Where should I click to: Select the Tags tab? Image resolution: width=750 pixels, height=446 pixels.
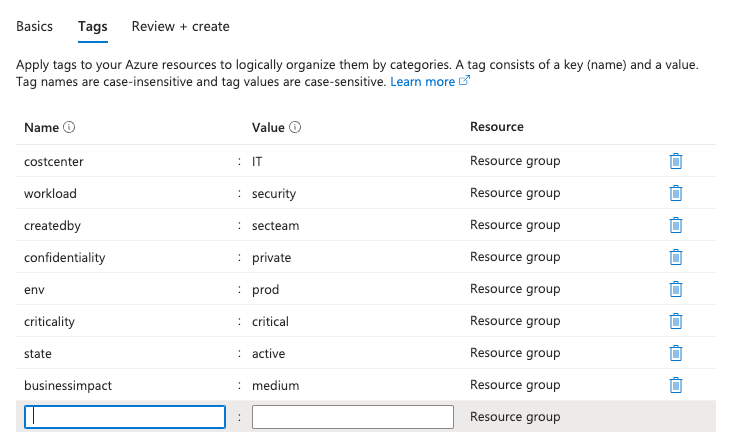[x=93, y=26]
